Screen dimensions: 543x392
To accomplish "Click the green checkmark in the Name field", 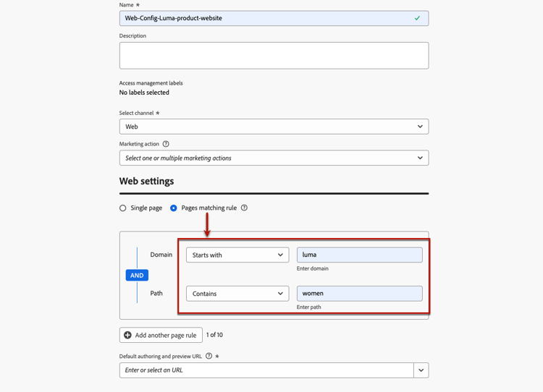I will [x=417, y=18].
